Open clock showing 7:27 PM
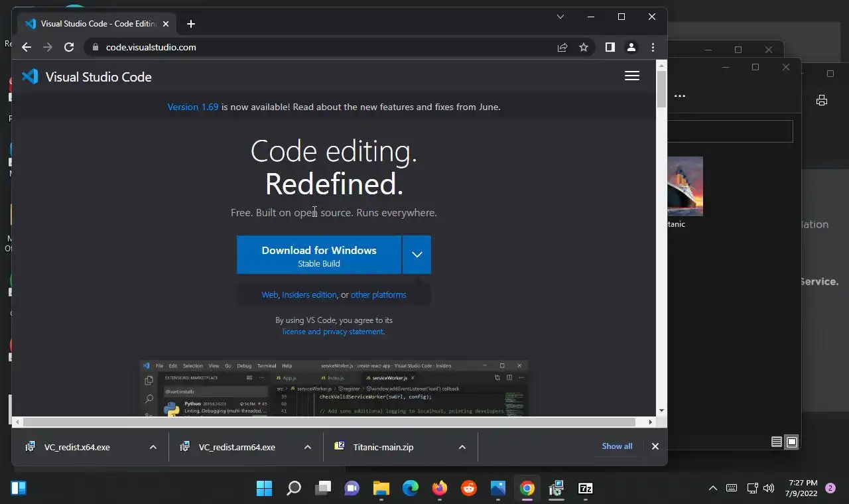849x504 pixels. click(803, 488)
